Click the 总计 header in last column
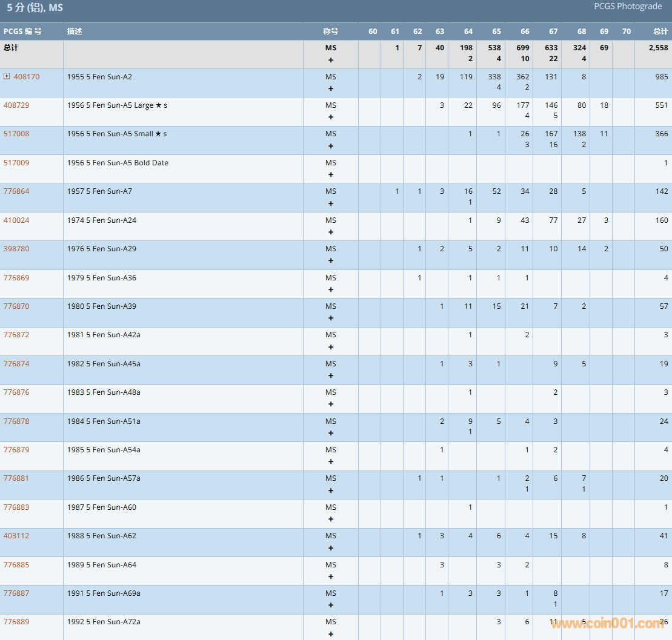This screenshot has width=672, height=640. [660, 31]
